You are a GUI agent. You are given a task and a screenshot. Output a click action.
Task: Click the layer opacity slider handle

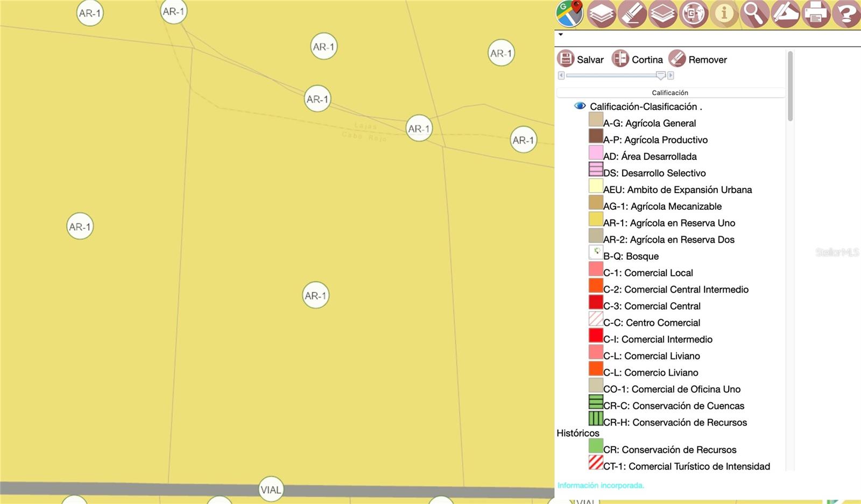[661, 75]
